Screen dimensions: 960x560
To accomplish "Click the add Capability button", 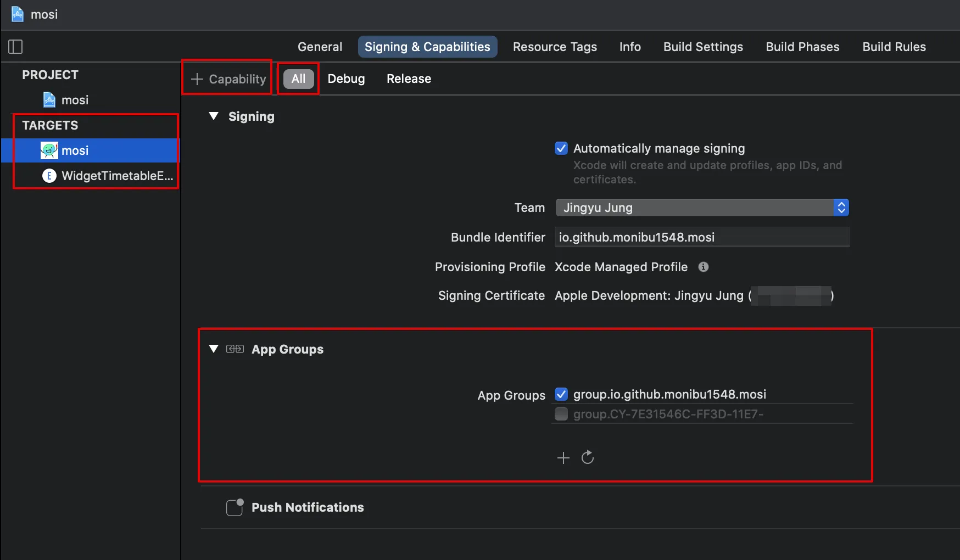I will 228,79.
